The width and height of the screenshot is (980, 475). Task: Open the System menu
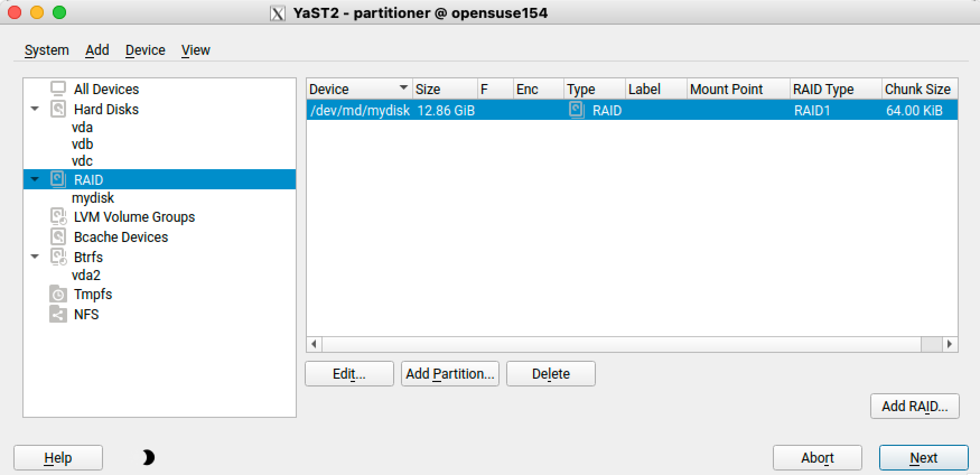(46, 50)
